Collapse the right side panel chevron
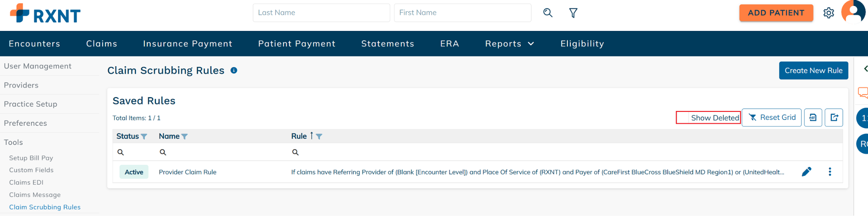The image size is (868, 217). coord(865,69)
